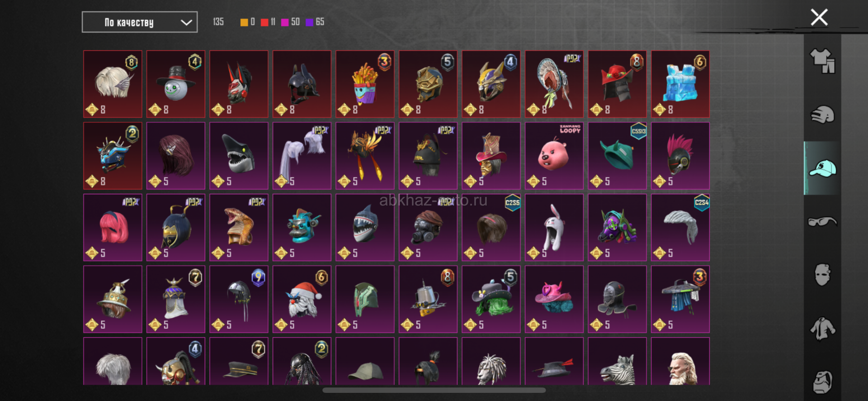
Task: Open the clothing outfits category icon
Action: pos(822,61)
